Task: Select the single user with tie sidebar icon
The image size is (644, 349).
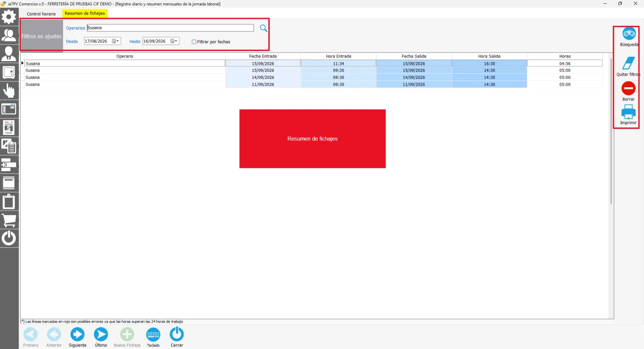Action: (x=9, y=54)
